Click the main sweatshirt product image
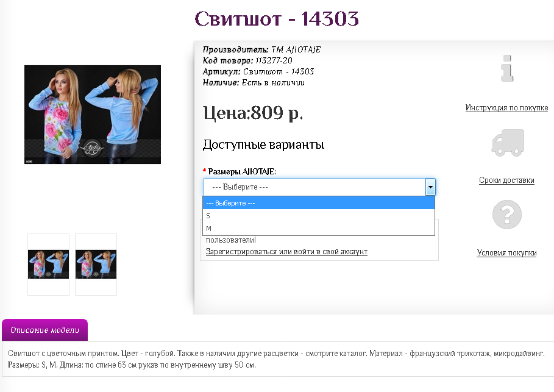Screen dimensions: 554x392 click(93, 115)
